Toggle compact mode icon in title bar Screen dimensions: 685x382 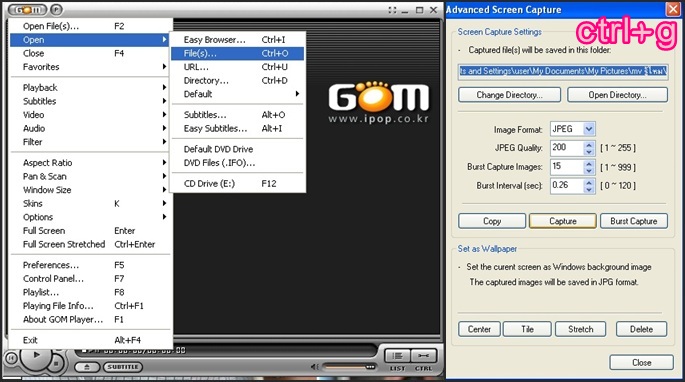tap(392, 10)
